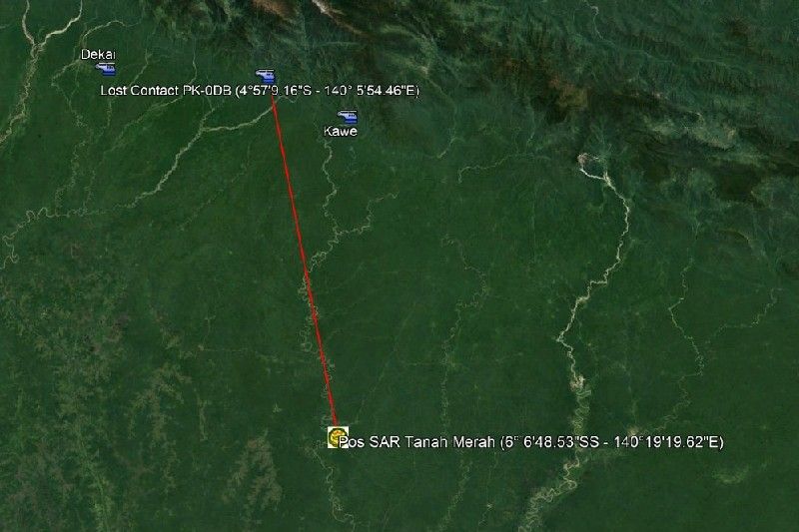This screenshot has width=799, height=532.
Task: Click the red line's top end below Lost Contact
Action: click(x=273, y=98)
